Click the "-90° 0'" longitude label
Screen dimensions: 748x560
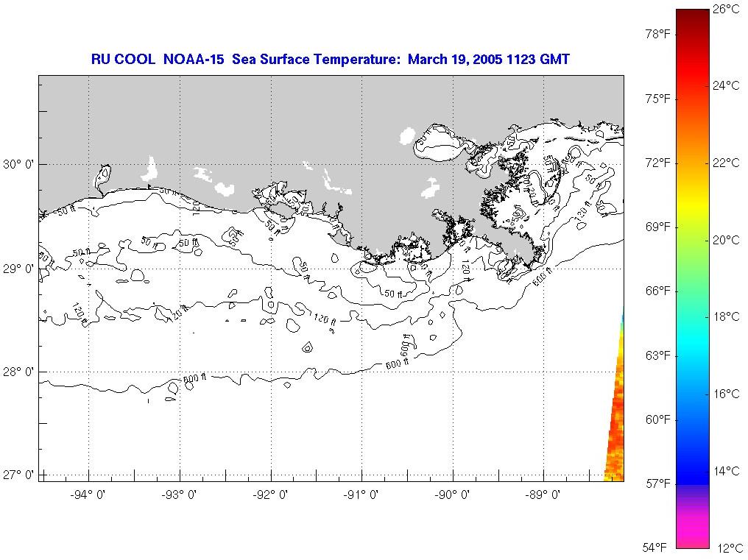tap(452, 495)
